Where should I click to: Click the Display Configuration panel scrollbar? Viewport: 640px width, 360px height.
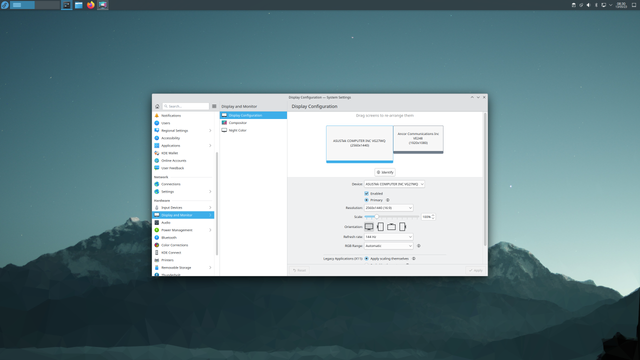tap(485, 180)
